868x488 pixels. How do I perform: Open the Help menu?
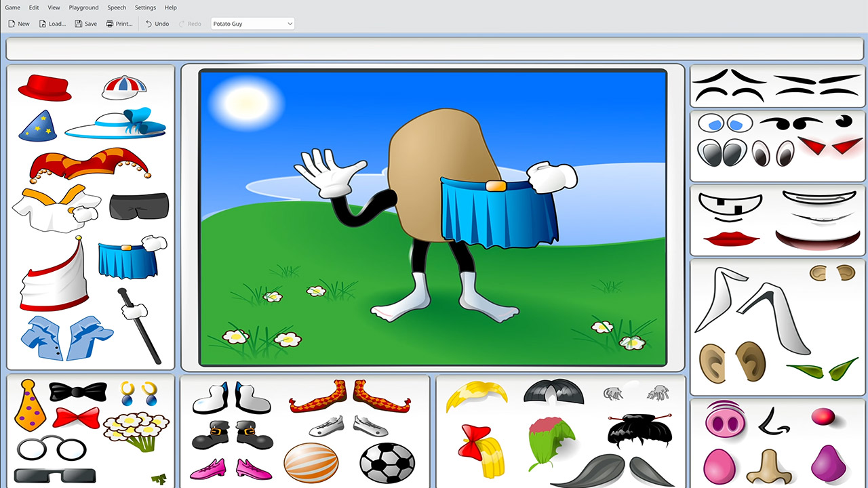171,7
